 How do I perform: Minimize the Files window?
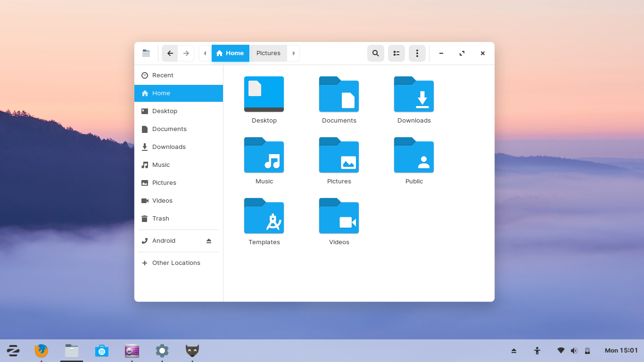coord(441,53)
